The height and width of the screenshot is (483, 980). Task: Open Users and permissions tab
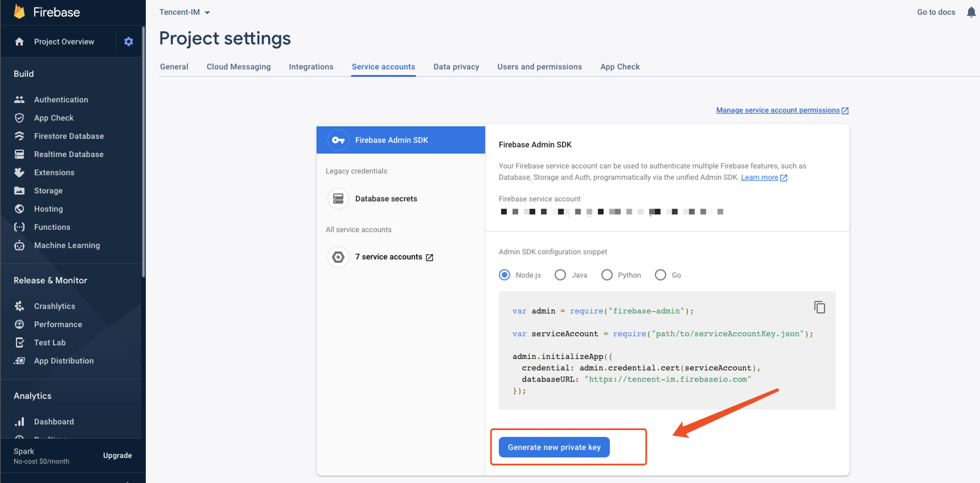click(540, 67)
